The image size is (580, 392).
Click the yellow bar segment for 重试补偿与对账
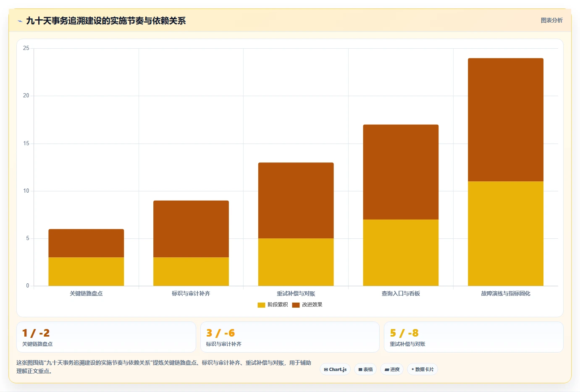(296, 262)
